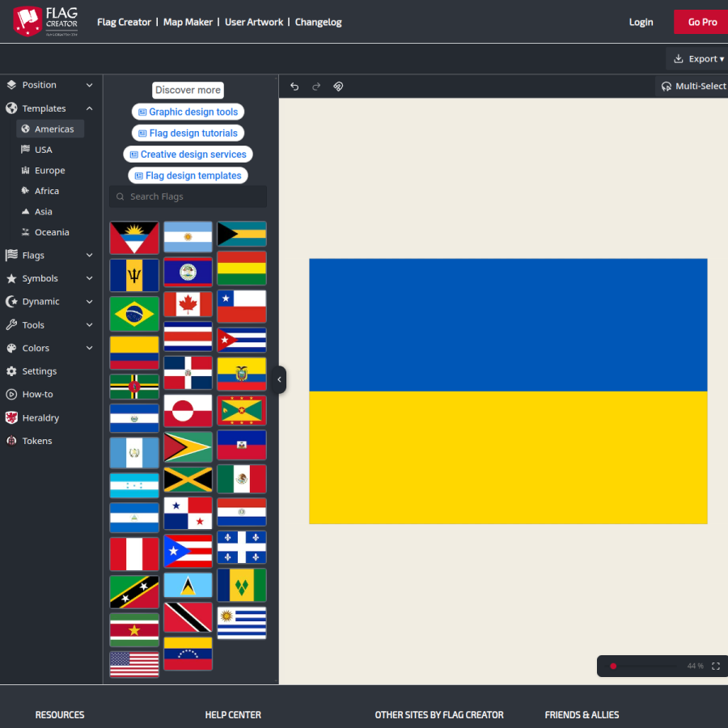Click the blue stripe on the canvas flag
728x728 pixels.
coord(508,325)
